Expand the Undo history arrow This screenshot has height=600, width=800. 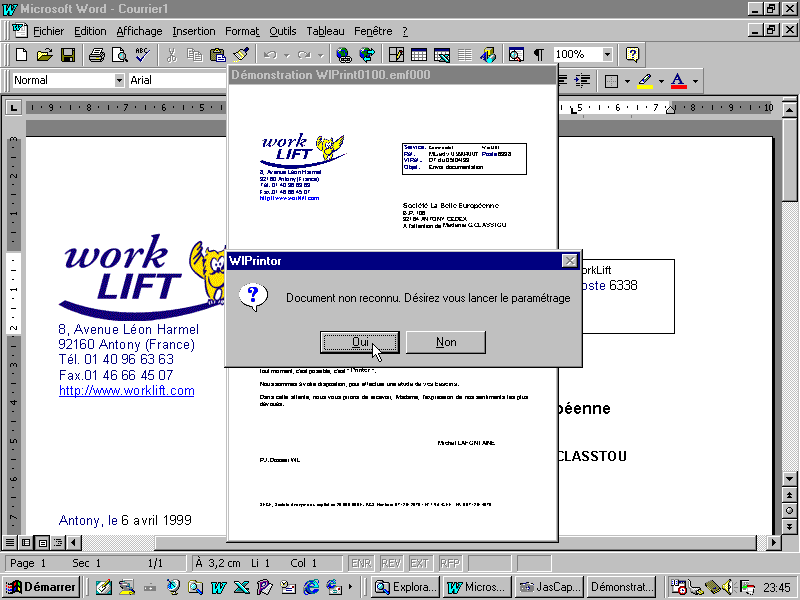coord(287,55)
